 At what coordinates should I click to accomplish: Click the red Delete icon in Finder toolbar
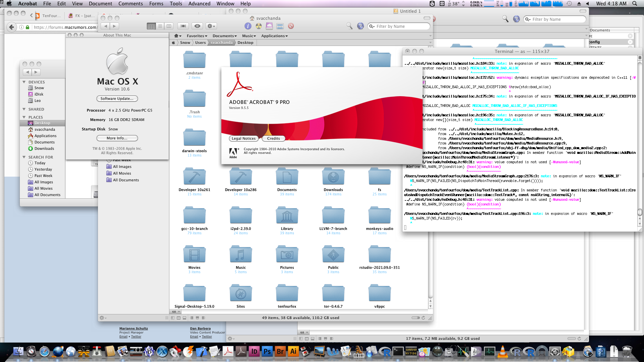(x=291, y=26)
